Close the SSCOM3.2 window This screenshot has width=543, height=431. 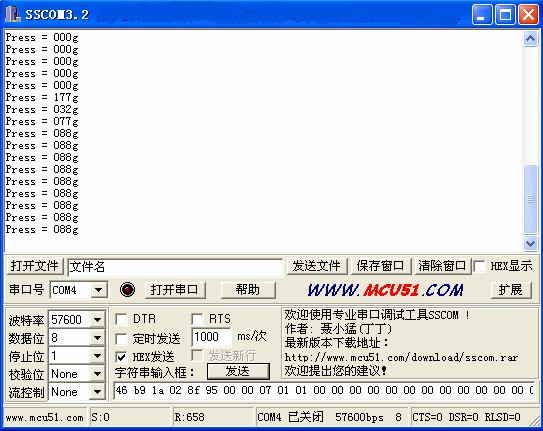(x=528, y=15)
